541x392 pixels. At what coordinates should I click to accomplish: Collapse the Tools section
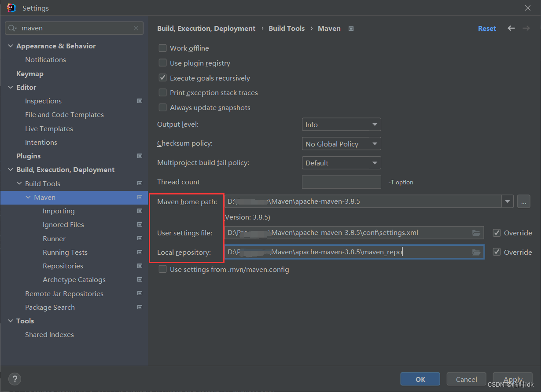click(11, 321)
